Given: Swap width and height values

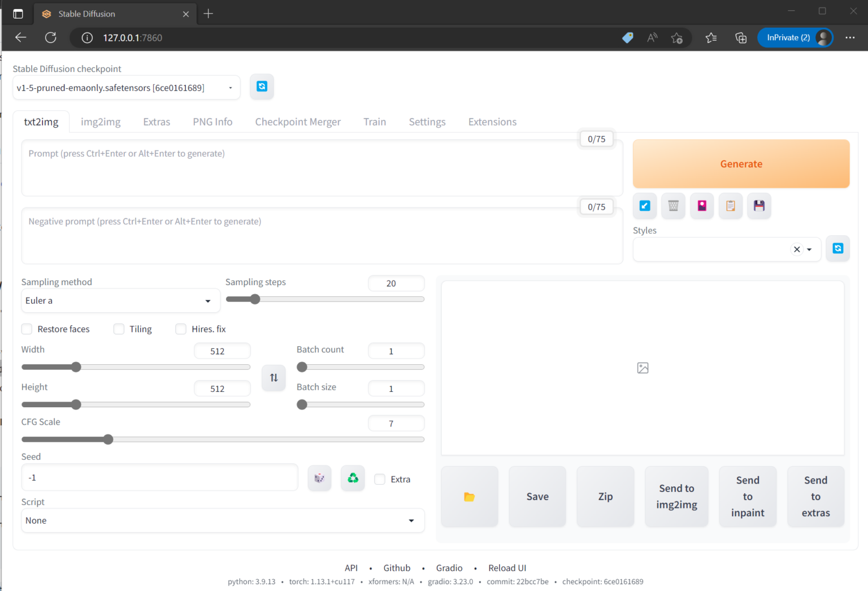Looking at the screenshot, I should click(274, 378).
